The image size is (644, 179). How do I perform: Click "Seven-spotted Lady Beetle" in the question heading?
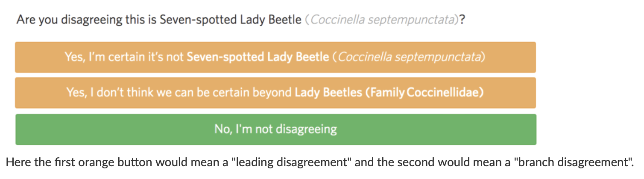click(x=230, y=20)
